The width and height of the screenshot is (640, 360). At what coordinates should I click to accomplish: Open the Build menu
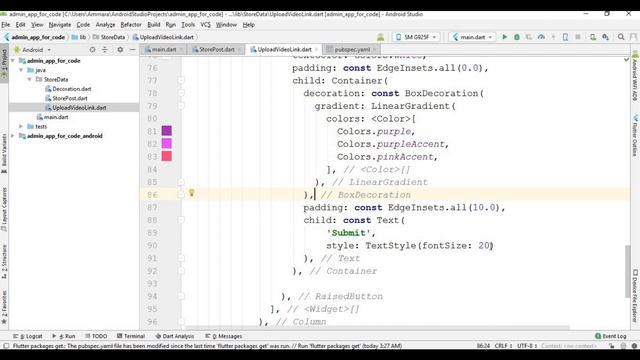(153, 25)
